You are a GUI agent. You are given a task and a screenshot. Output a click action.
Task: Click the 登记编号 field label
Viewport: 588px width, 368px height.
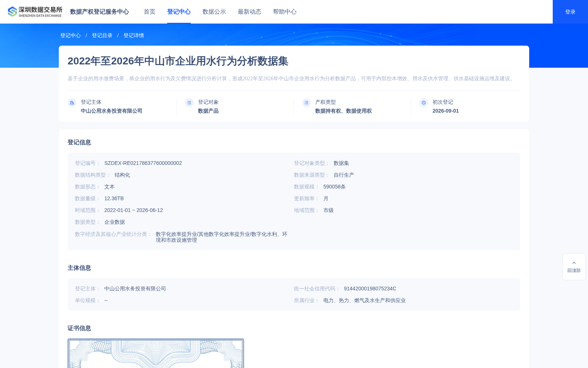pyautogui.click(x=87, y=163)
